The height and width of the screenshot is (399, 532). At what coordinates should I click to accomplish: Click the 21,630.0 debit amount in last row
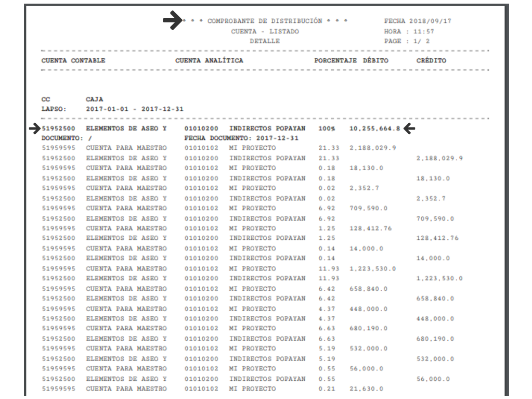click(x=366, y=389)
